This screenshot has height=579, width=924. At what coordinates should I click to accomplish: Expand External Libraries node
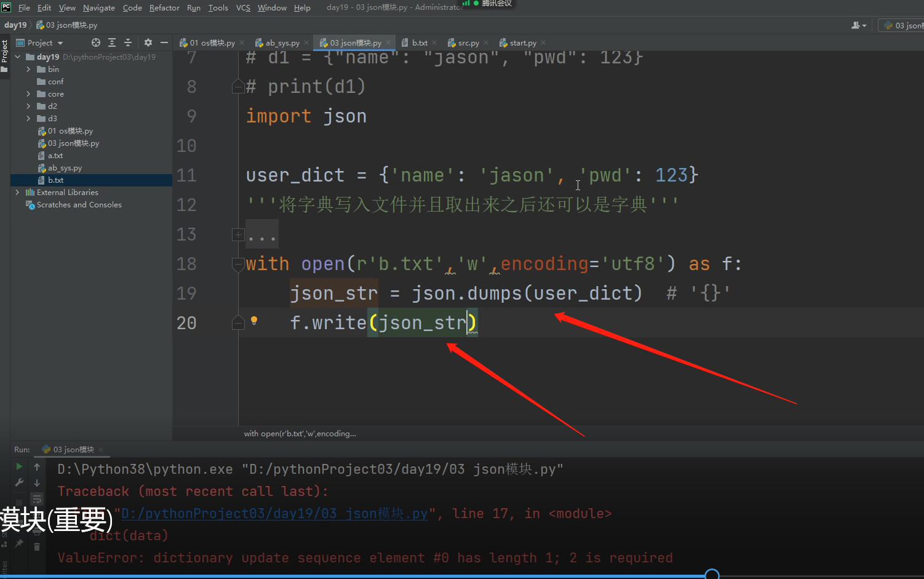[17, 193]
